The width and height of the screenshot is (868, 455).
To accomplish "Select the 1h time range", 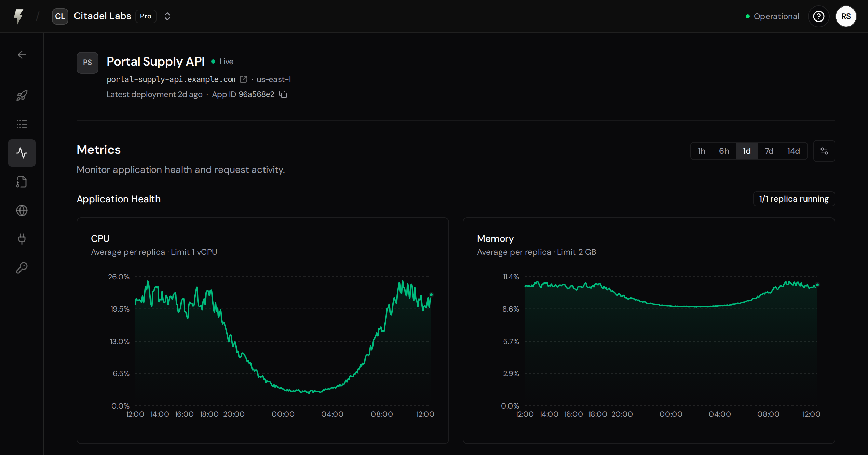I will pos(702,151).
